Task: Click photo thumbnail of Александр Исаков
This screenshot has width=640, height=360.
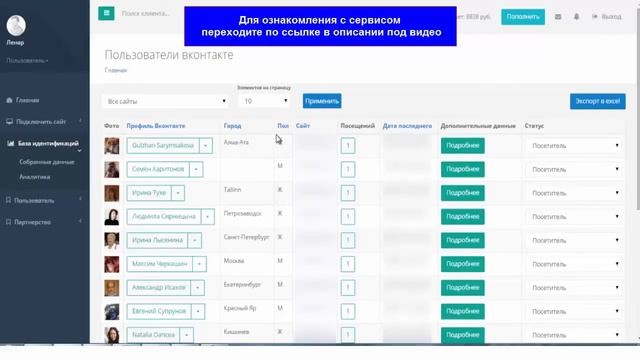Action: point(111,288)
